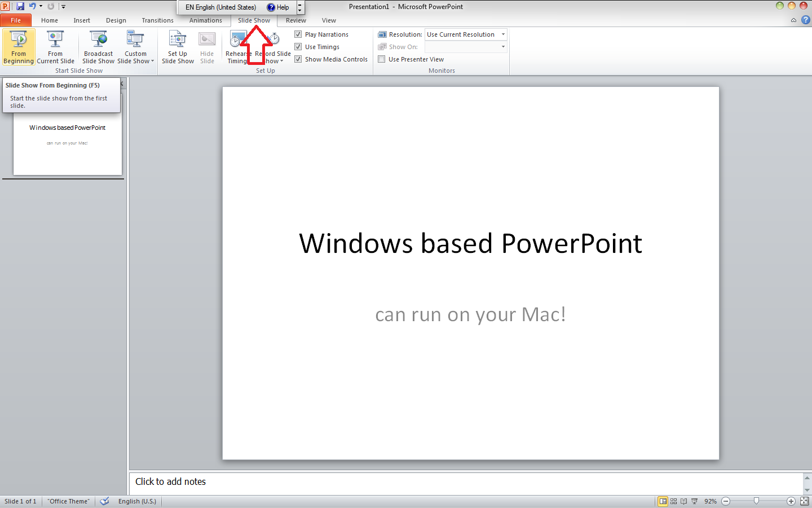Click the Hide Slide button

pyautogui.click(x=207, y=47)
